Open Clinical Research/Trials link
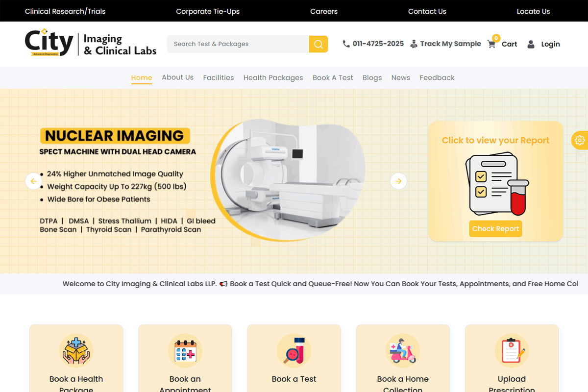Image resolution: width=588 pixels, height=392 pixels. coord(65,11)
